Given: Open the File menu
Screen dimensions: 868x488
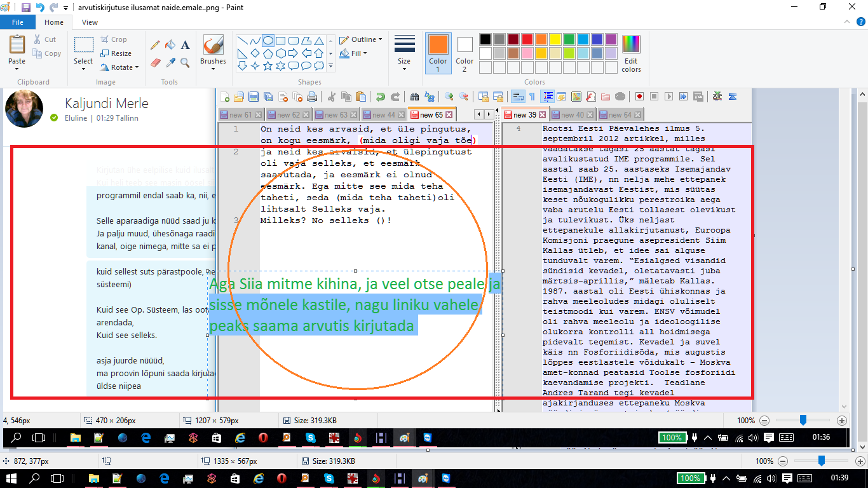Looking at the screenshot, I should [x=17, y=22].
